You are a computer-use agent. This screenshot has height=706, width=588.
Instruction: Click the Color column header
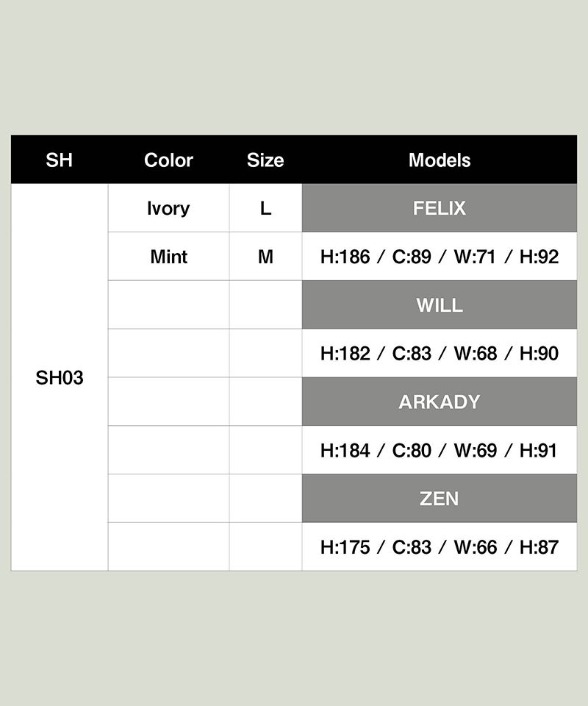click(x=169, y=160)
